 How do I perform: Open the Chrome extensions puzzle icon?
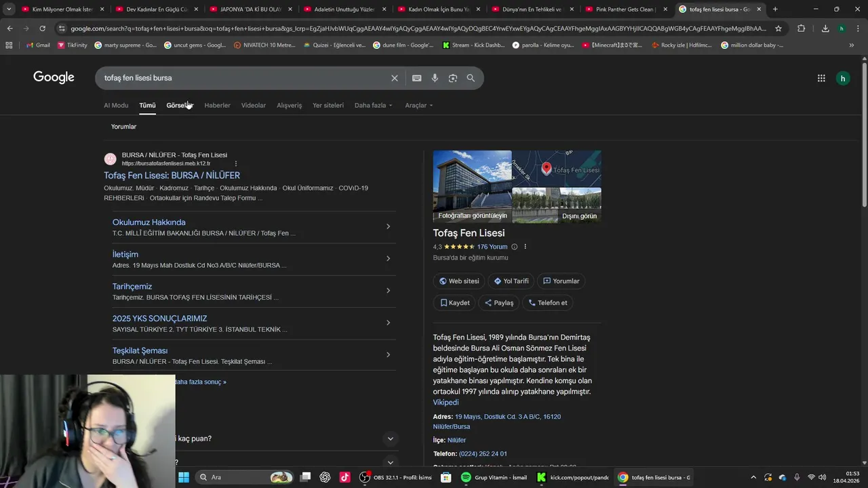point(802,28)
